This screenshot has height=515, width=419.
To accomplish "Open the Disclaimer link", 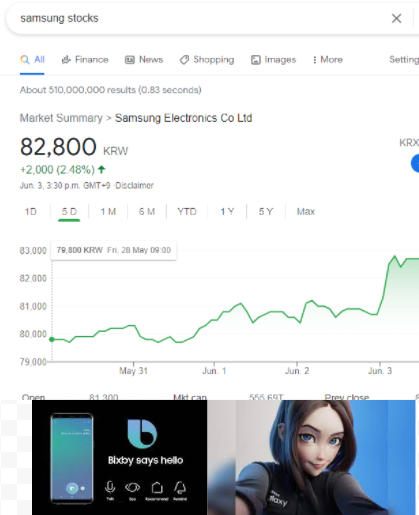I will pyautogui.click(x=134, y=185).
